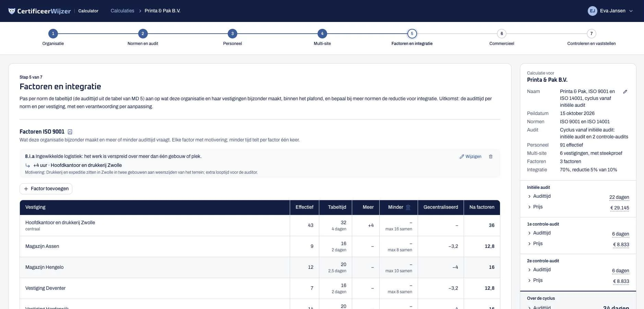Expand Prijs under 2e controle-audit
The height and width of the screenshot is (309, 644).
tap(535, 280)
